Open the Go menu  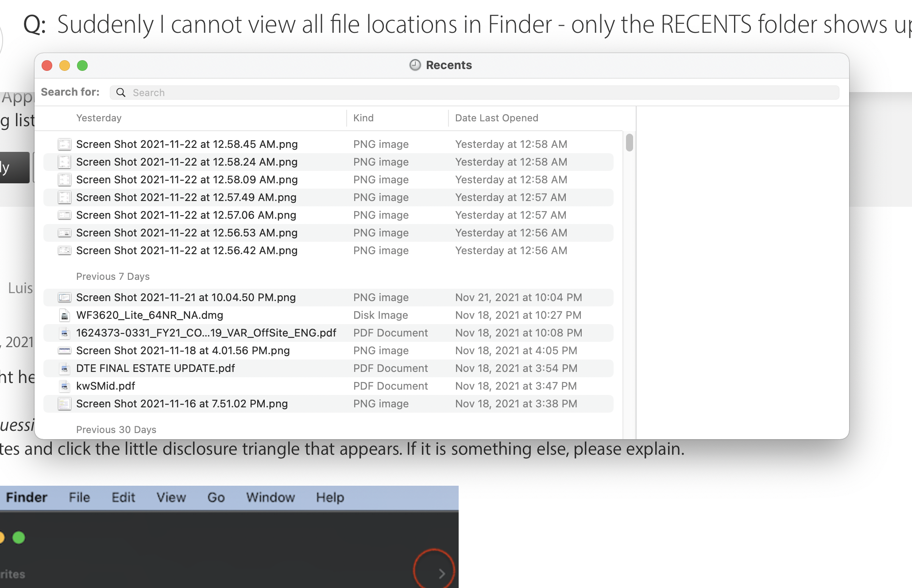tap(216, 497)
